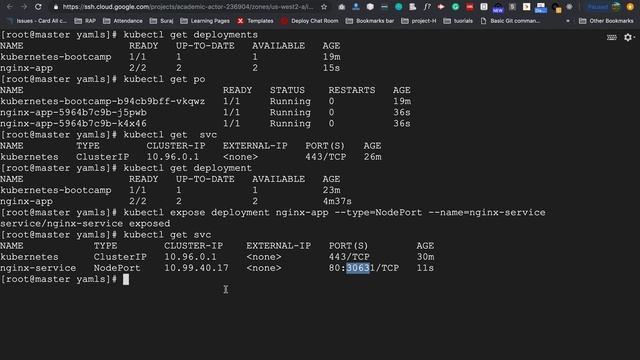Screen dimensions: 640x360
Task: Open the Issues - Card All bookmark
Action: click(x=37, y=21)
